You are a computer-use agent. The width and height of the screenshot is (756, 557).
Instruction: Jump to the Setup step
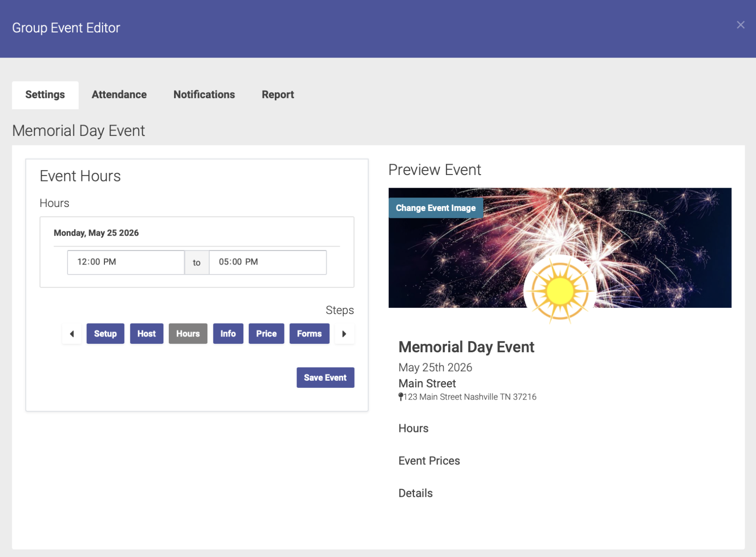[105, 334]
